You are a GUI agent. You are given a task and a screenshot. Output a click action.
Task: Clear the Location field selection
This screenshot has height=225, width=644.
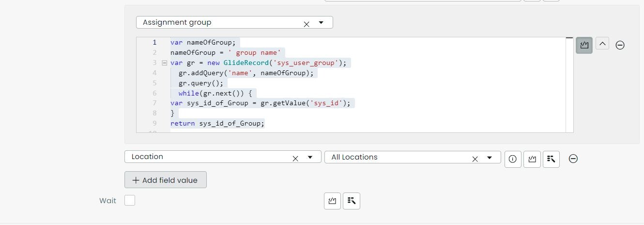click(x=295, y=158)
